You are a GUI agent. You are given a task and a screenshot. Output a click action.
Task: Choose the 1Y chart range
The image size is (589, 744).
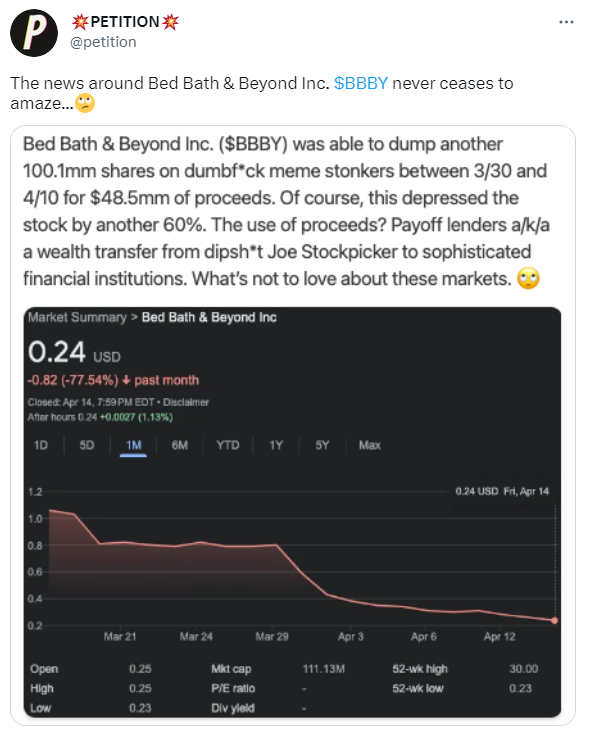276,445
